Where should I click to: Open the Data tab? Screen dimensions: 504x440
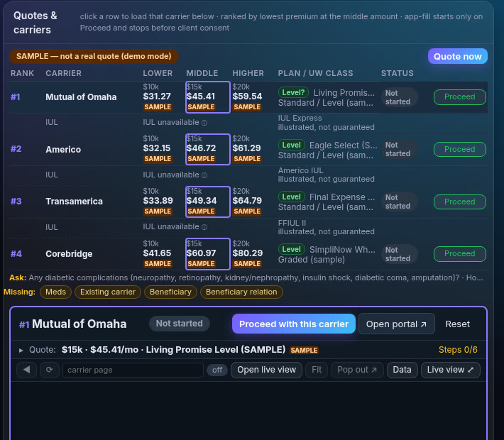click(402, 370)
